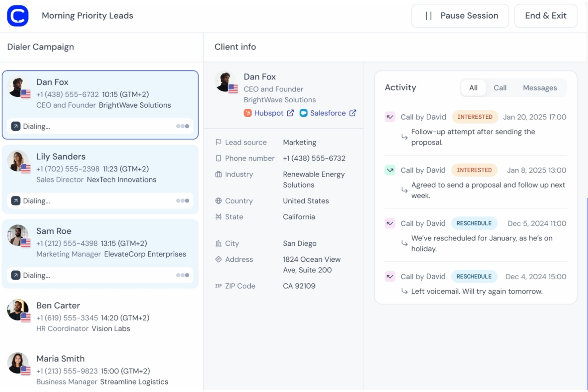Screen dimensions: 588x392
Task: Click the missed call icon on the Jan 20 activity
Action: (390, 117)
